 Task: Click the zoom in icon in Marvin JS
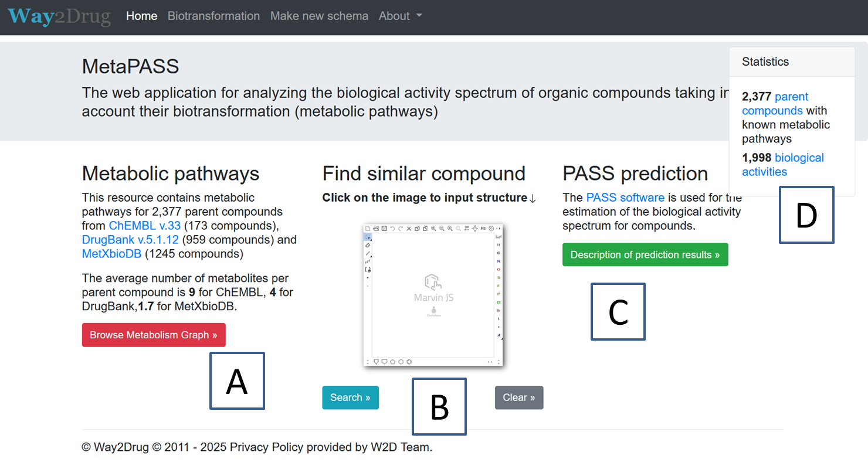coord(433,229)
